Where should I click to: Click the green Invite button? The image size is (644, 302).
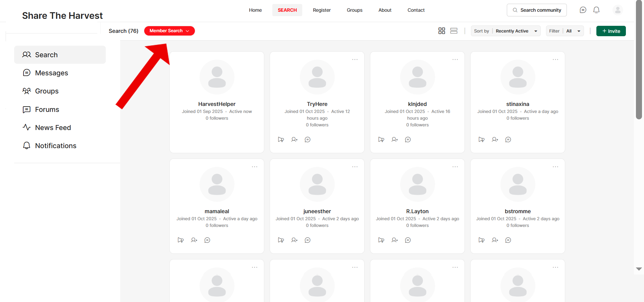coord(611,31)
